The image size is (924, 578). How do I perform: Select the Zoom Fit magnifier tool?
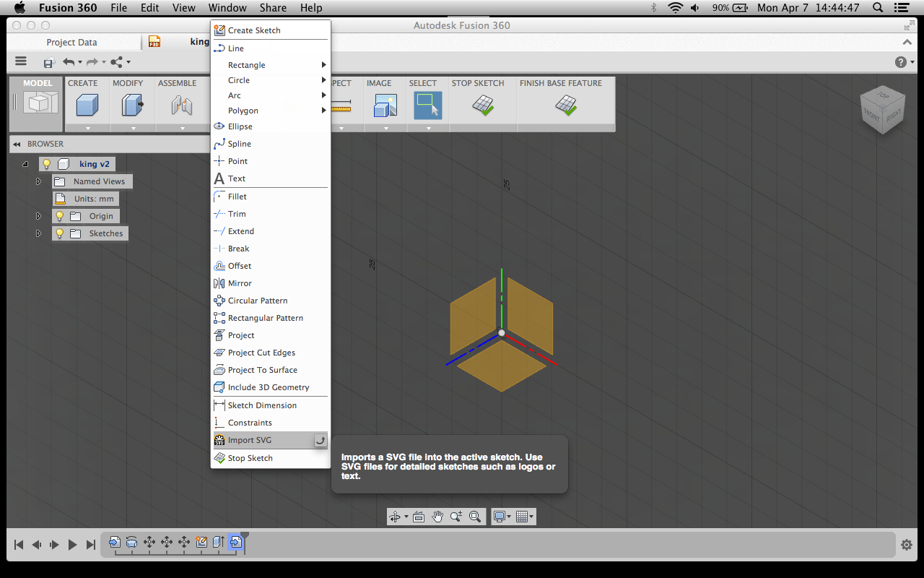(x=475, y=517)
